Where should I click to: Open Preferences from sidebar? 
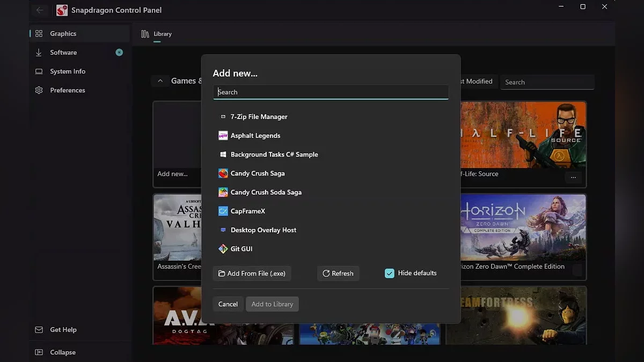tap(67, 90)
